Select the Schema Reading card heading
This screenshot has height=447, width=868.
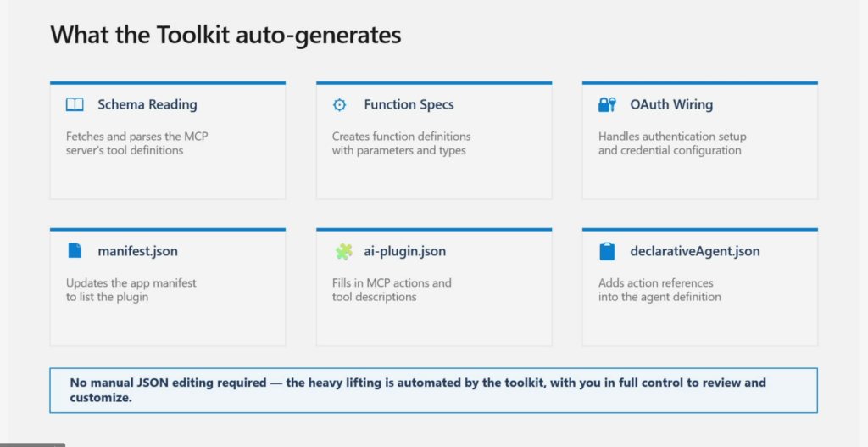(x=147, y=105)
